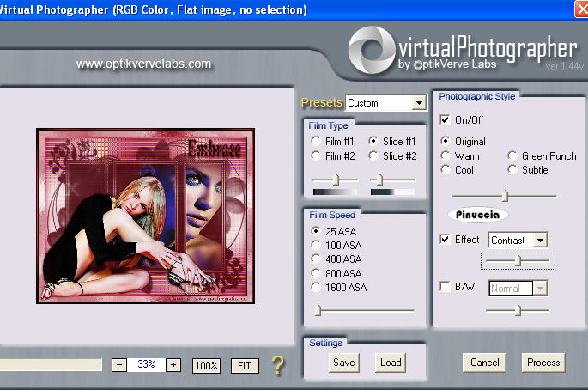The image size is (588, 390).
Task: Select the Warm photographic style
Action: (x=446, y=155)
